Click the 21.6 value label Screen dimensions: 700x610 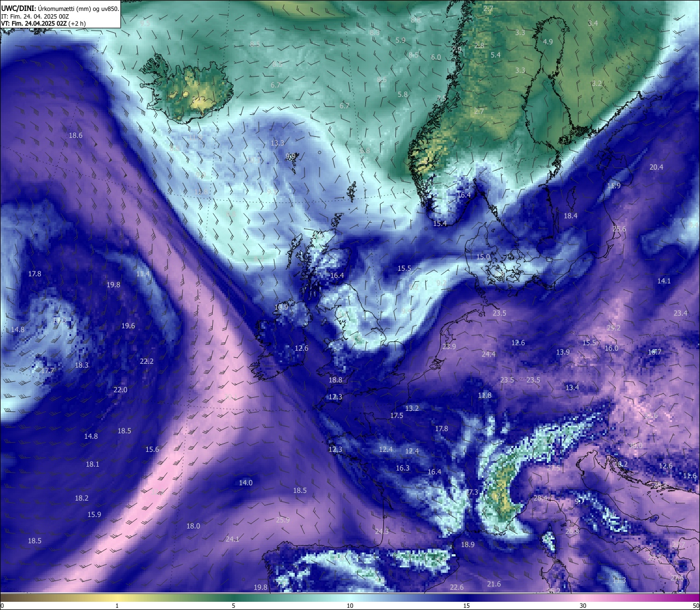[494, 584]
